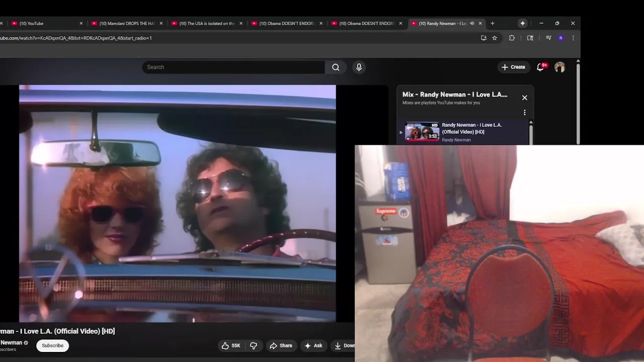The image size is (644, 362).
Task: Open Chrome extensions puzzle menu
Action: coord(512,38)
